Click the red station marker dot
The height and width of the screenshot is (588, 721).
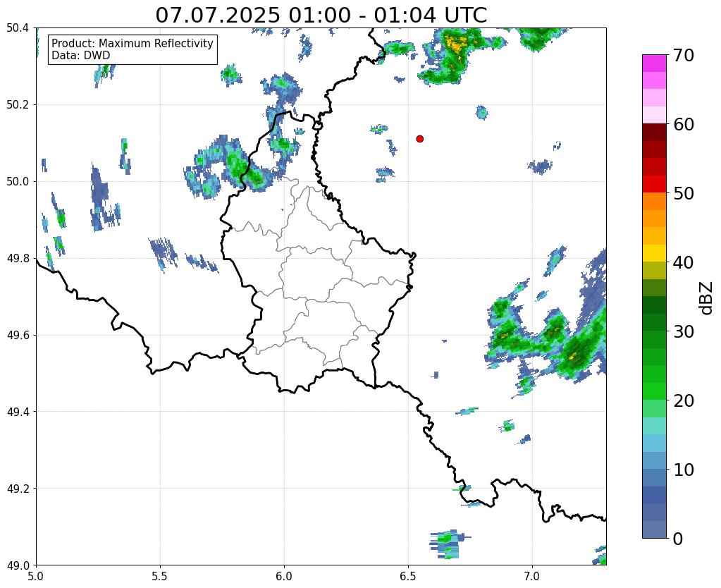click(x=419, y=139)
